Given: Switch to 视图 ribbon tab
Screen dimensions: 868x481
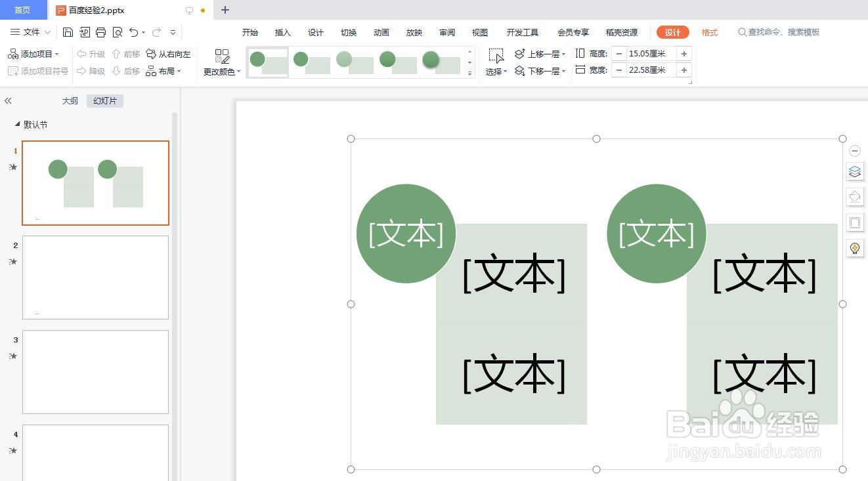Looking at the screenshot, I should [480, 32].
